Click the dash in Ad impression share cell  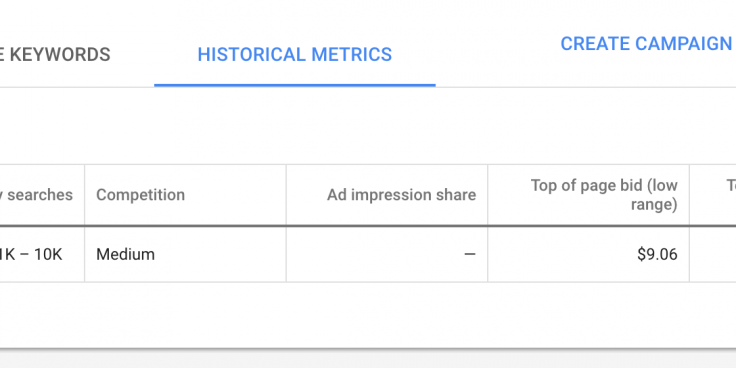[470, 254]
